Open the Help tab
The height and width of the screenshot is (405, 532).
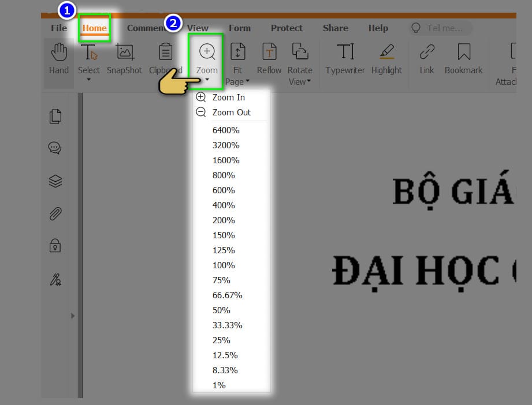coord(378,28)
